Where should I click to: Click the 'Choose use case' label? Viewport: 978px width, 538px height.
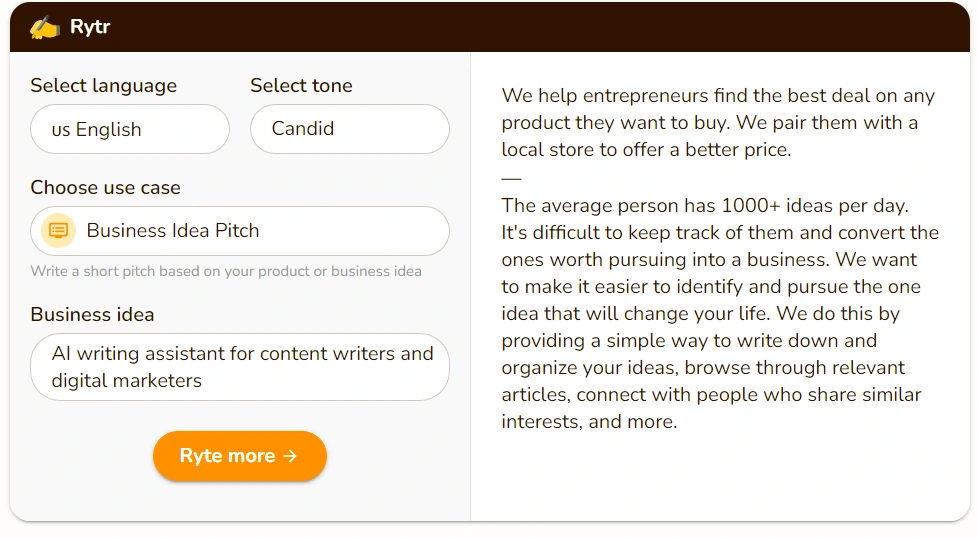[105, 188]
